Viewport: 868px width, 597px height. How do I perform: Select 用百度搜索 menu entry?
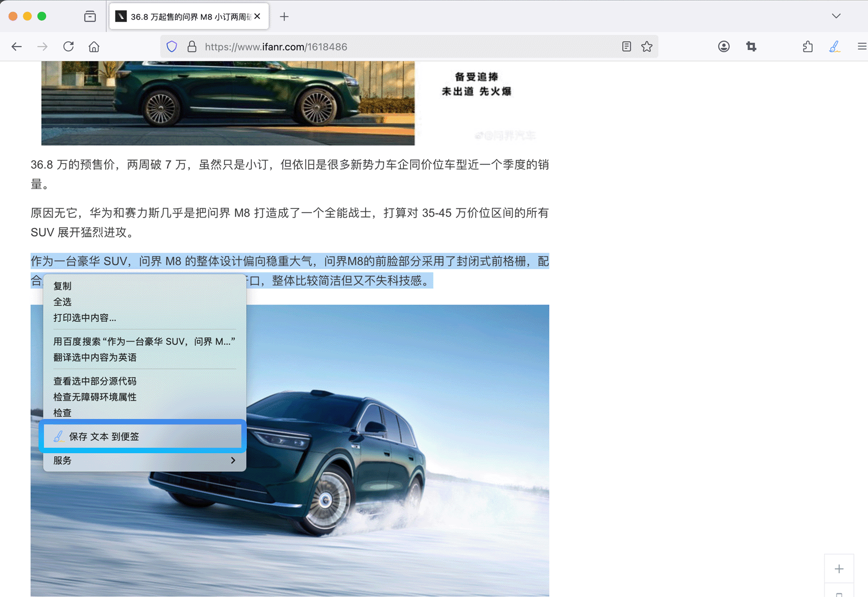coord(144,341)
